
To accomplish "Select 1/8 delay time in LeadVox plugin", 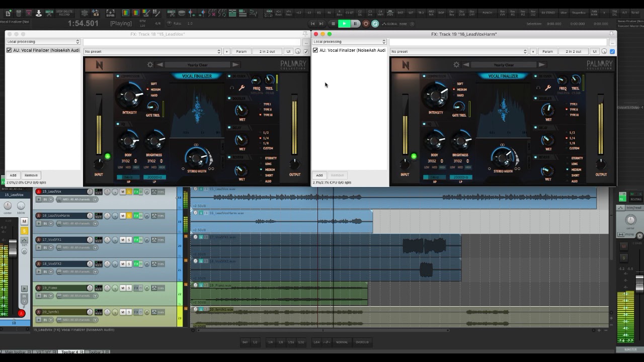I will pyautogui.click(x=265, y=143).
